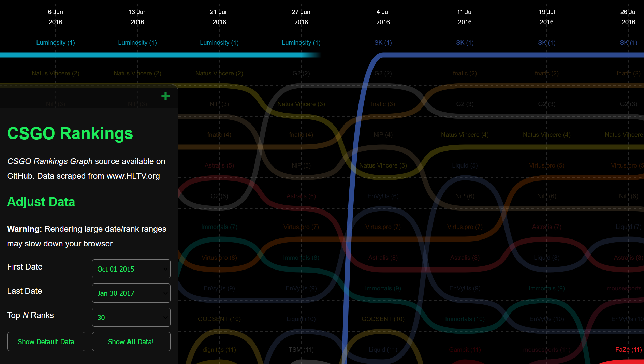This screenshot has width=644, height=364.
Task: Open the Last Date dropdown
Action: 131,293
